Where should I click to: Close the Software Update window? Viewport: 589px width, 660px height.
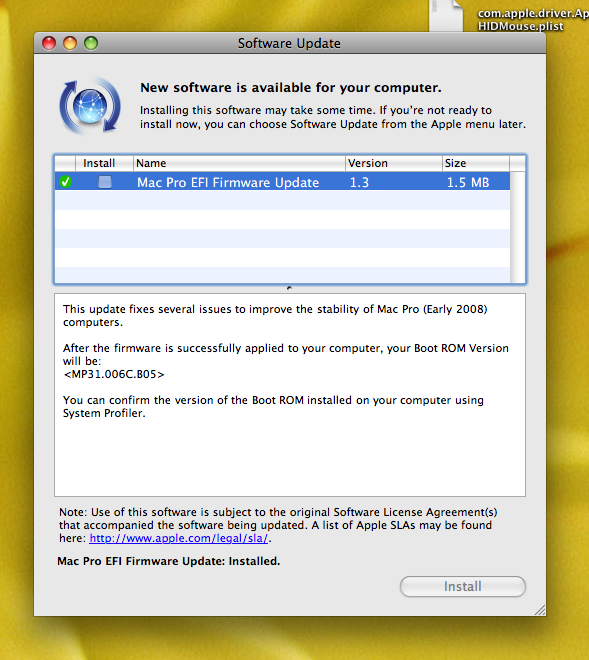[49, 43]
